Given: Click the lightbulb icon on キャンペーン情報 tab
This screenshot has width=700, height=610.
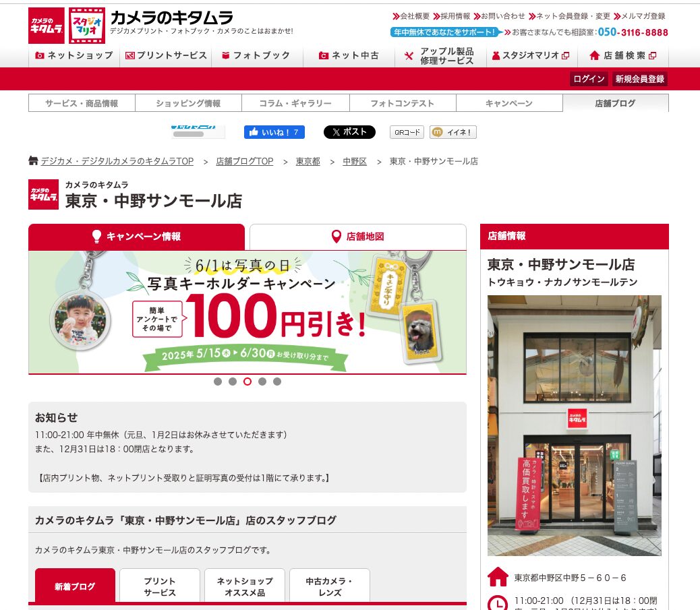Looking at the screenshot, I should tap(96, 237).
